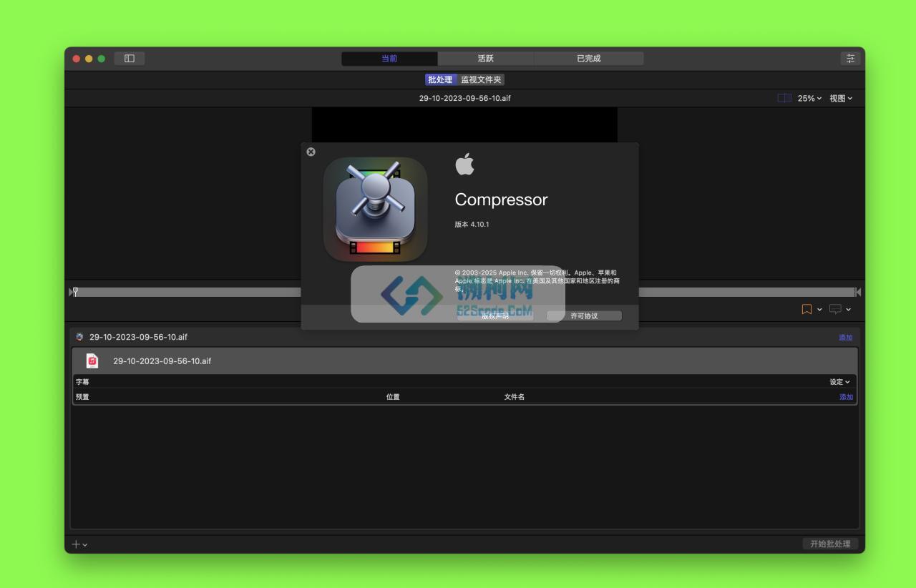Click the 位置 column header

click(393, 397)
